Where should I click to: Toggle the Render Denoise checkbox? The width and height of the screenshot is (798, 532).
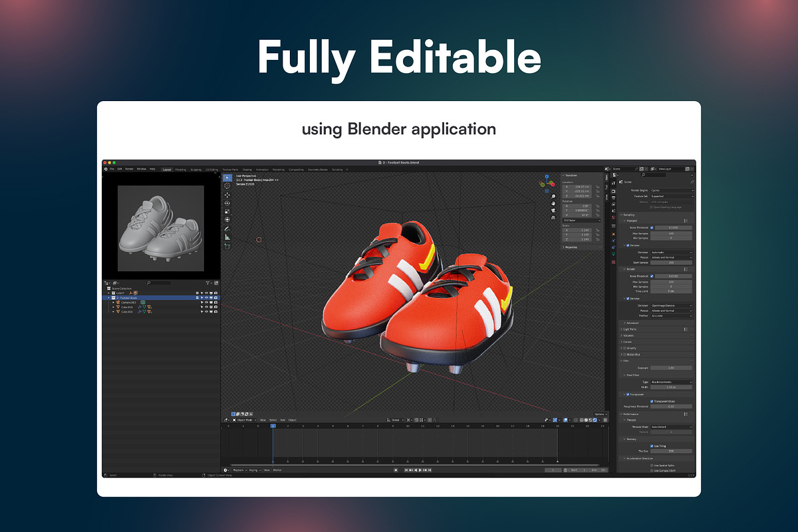(628, 299)
